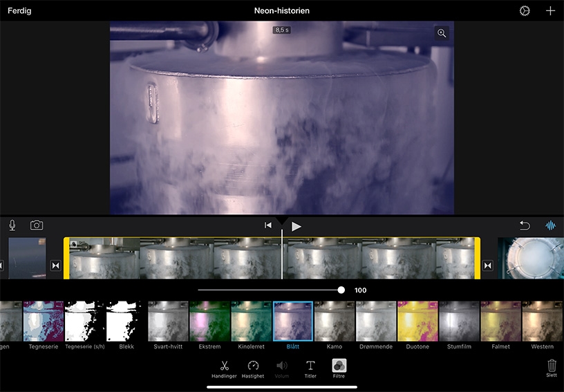Click the 8,5 s duration badge
The height and width of the screenshot is (392, 564).
click(281, 30)
